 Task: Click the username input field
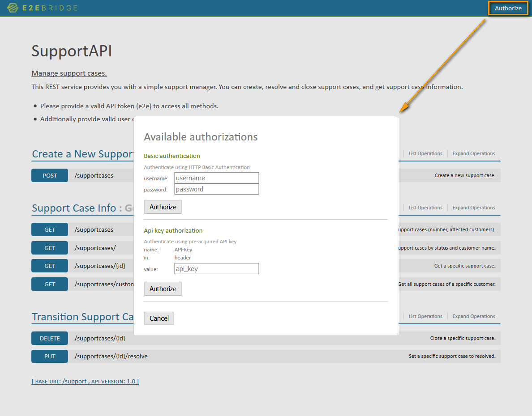point(216,178)
